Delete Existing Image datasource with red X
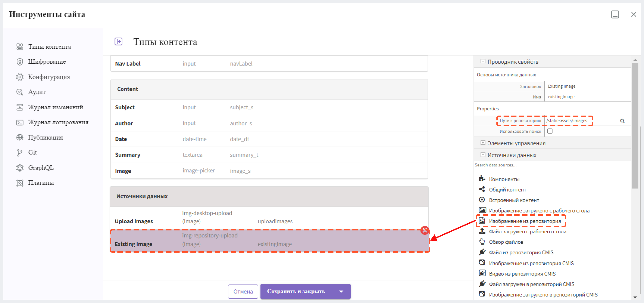Image resolution: width=644 pixels, height=303 pixels. click(424, 230)
